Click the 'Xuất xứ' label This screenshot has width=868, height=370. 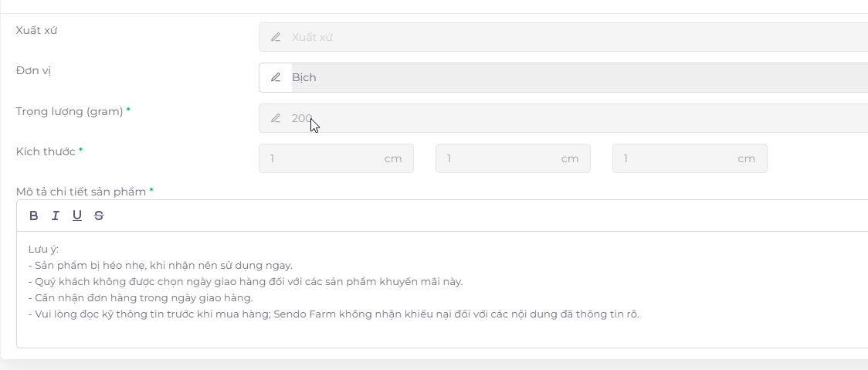36,30
